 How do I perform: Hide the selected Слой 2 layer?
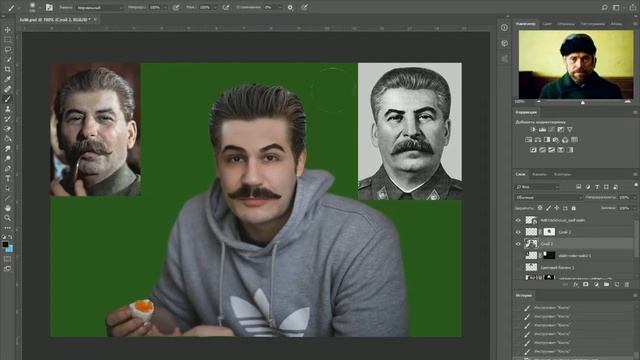point(518,244)
